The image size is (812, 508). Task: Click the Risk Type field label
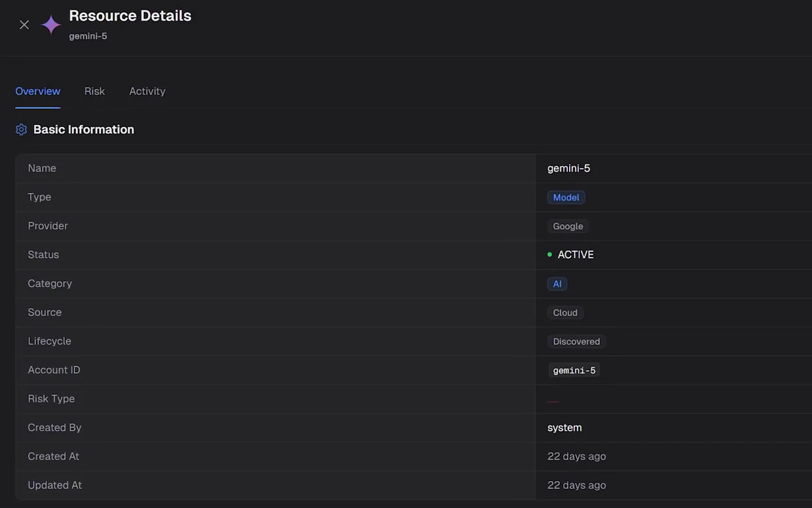pyautogui.click(x=51, y=399)
